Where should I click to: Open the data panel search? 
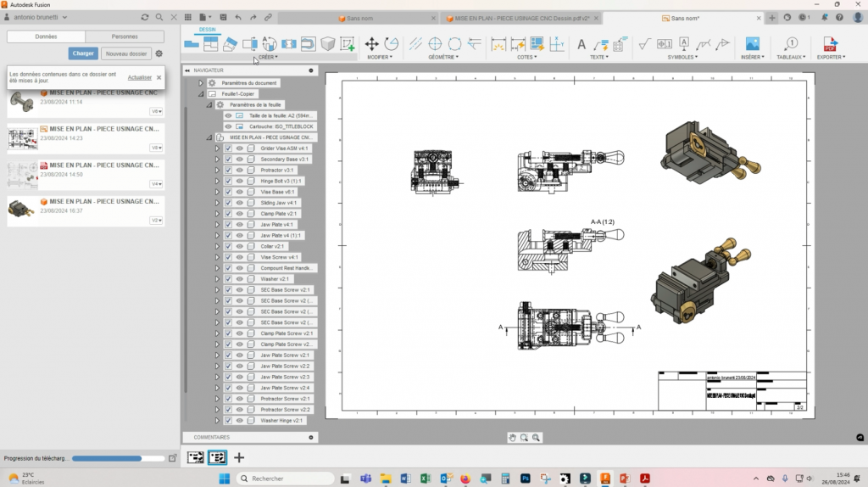click(159, 17)
